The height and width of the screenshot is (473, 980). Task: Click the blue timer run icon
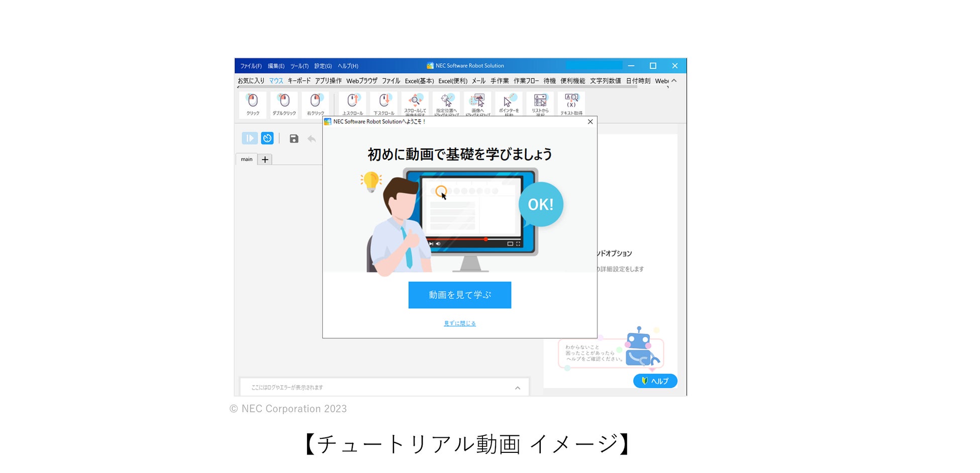267,138
